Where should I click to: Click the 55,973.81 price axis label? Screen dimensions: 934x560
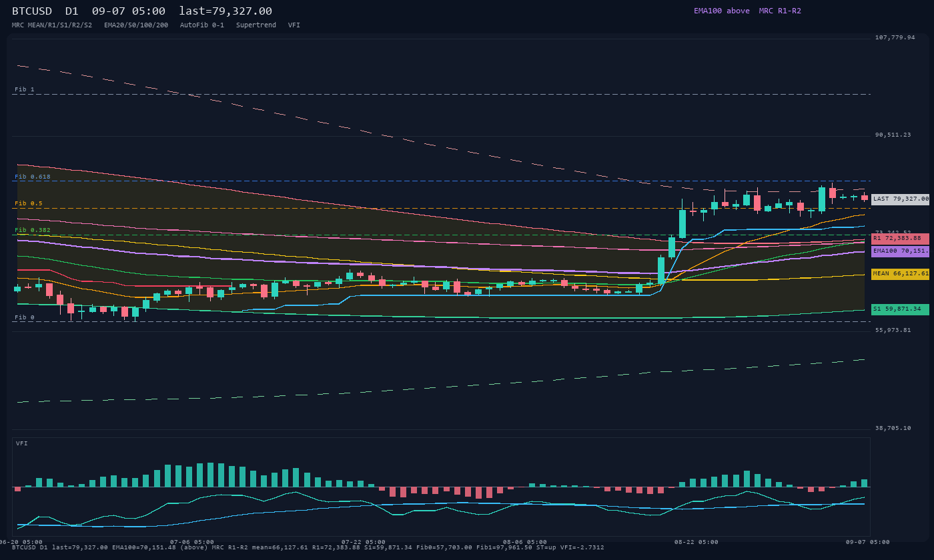pyautogui.click(x=893, y=330)
